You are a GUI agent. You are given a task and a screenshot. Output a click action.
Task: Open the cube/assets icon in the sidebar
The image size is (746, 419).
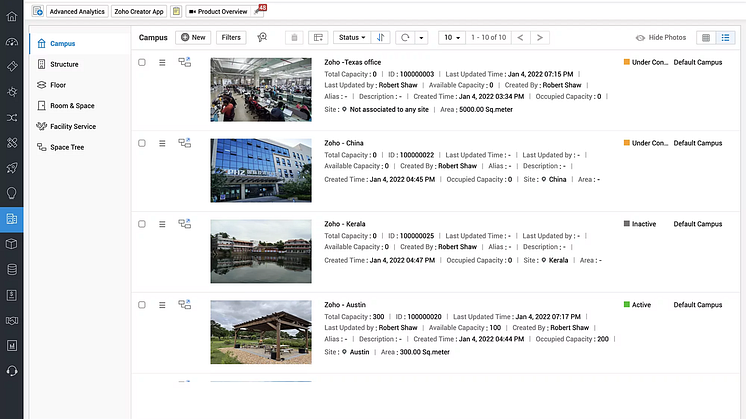11,244
